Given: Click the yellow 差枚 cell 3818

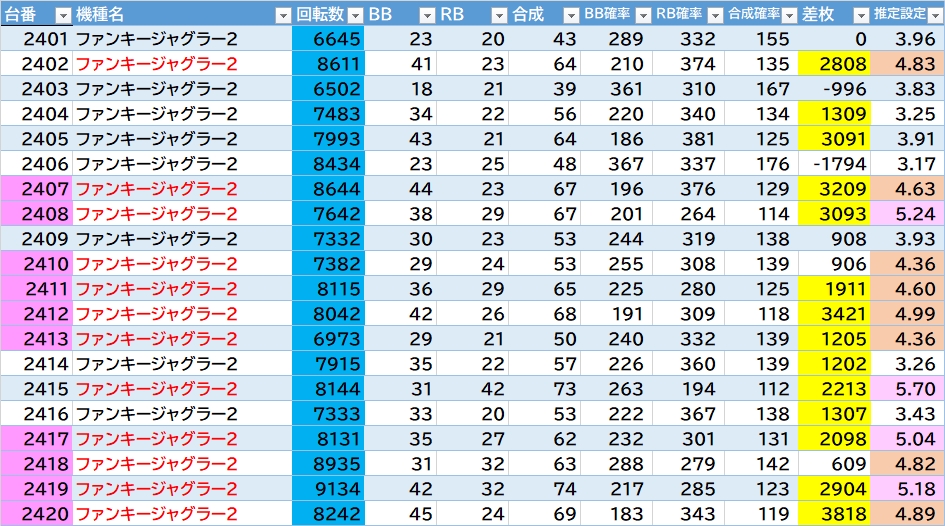Looking at the screenshot, I should (835, 514).
